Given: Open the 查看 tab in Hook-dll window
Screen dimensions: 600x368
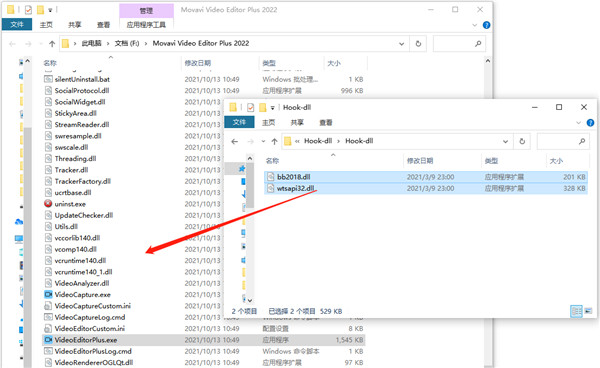Looking at the screenshot, I should point(326,122).
